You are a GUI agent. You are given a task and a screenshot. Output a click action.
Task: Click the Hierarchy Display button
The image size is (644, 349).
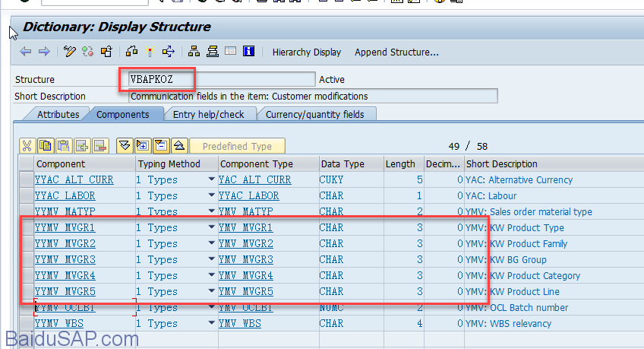pyautogui.click(x=306, y=52)
